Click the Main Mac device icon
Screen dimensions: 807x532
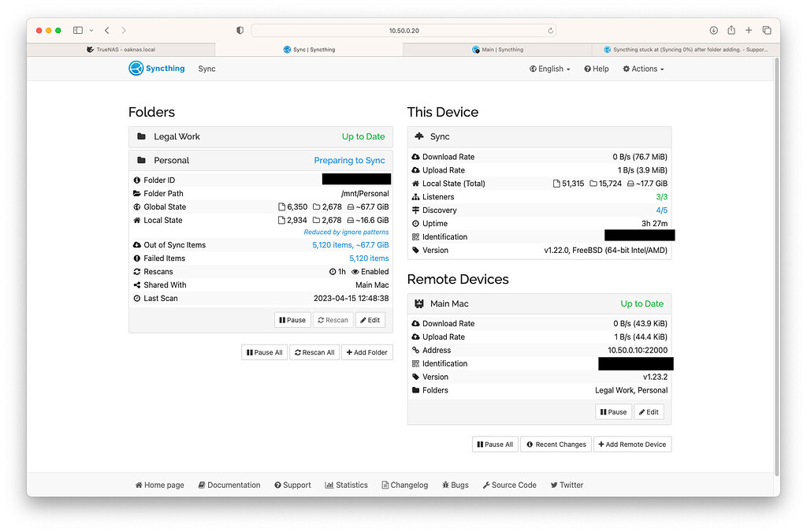(x=420, y=303)
